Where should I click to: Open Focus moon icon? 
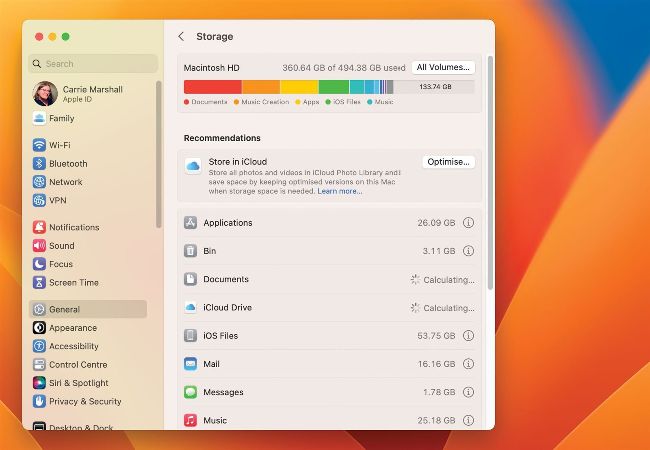pyautogui.click(x=39, y=264)
